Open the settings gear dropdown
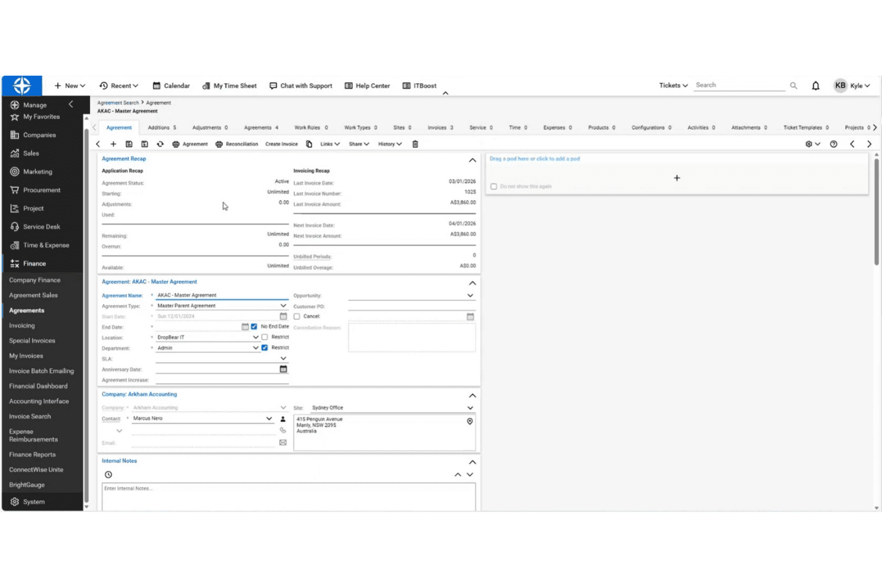This screenshot has height=588, width=882. coord(813,144)
